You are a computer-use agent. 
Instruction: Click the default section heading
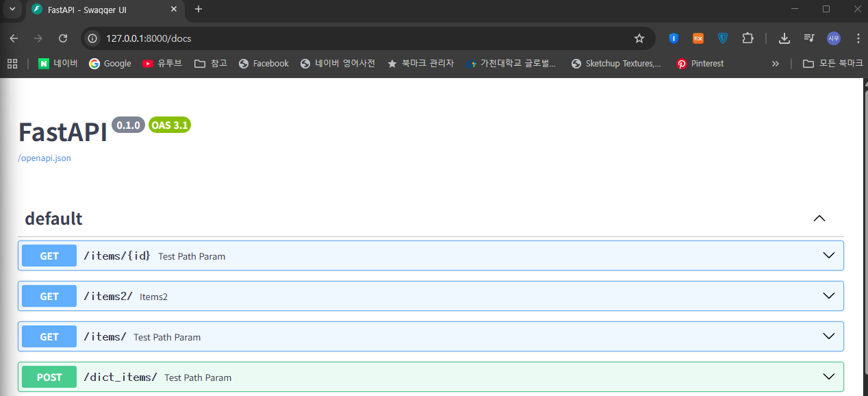(53, 219)
